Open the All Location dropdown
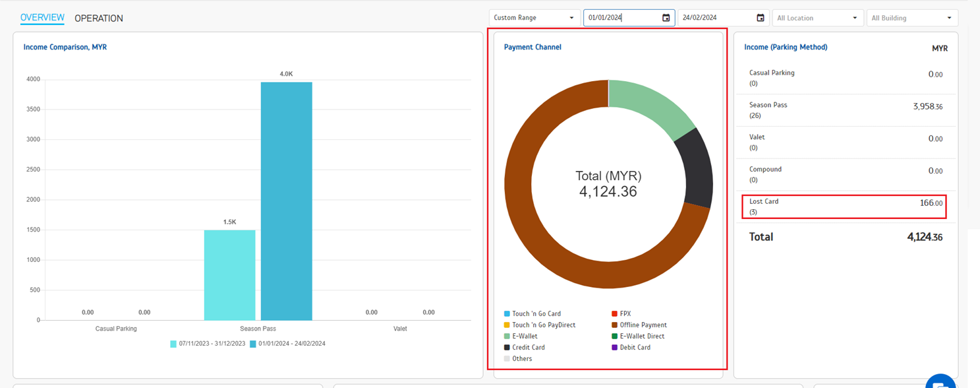The width and height of the screenshot is (980, 388). coord(817,18)
